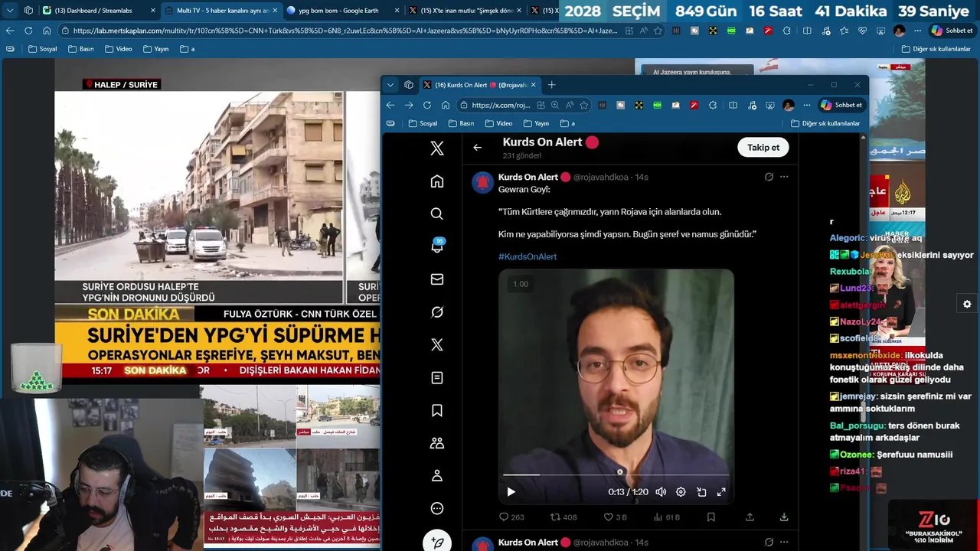Open workspaces icon in the front browser window

point(409,85)
